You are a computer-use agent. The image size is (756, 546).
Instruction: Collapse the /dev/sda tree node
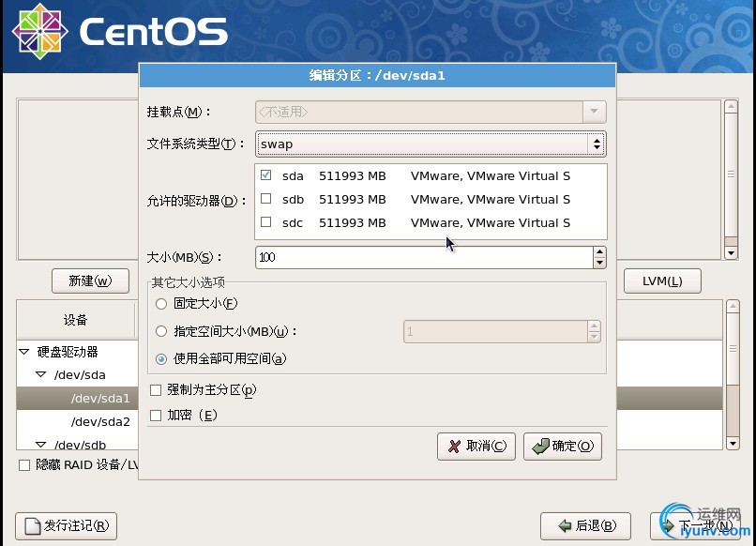click(x=41, y=374)
